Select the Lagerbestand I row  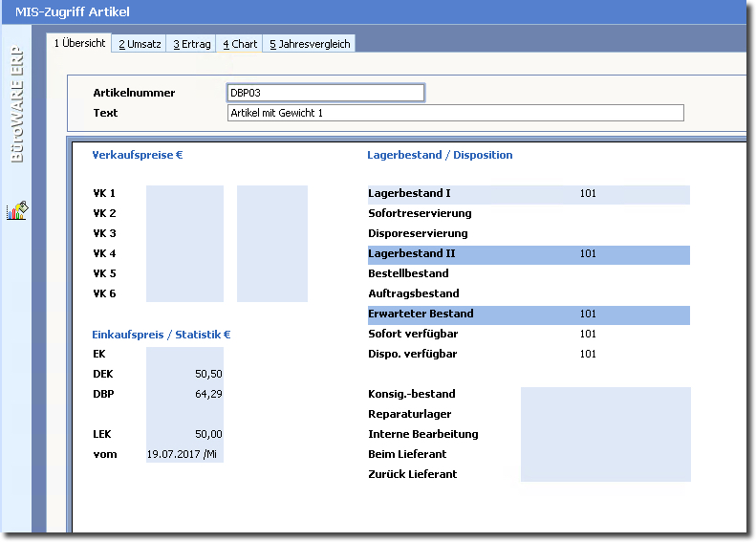528,194
